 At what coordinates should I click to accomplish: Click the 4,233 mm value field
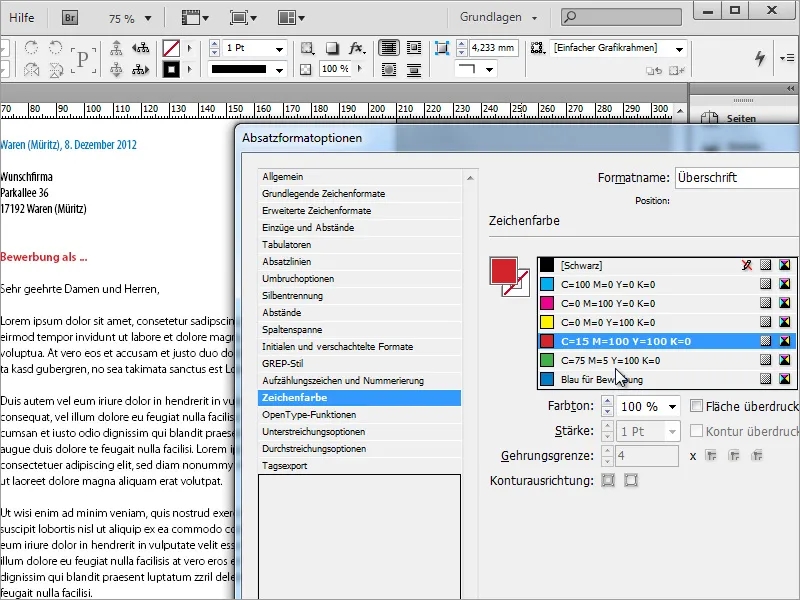(x=492, y=47)
